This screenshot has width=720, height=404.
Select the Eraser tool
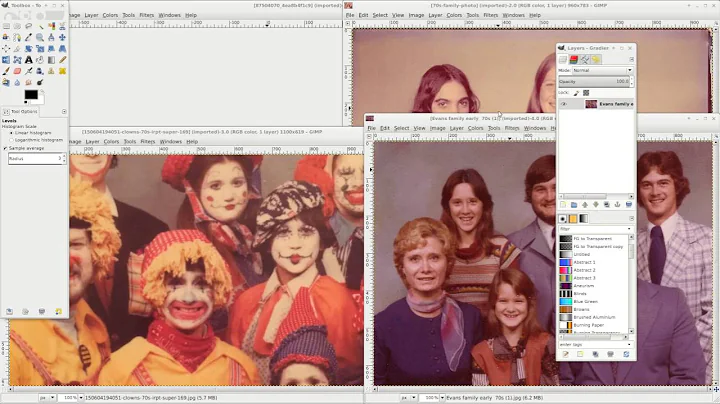coord(17,71)
